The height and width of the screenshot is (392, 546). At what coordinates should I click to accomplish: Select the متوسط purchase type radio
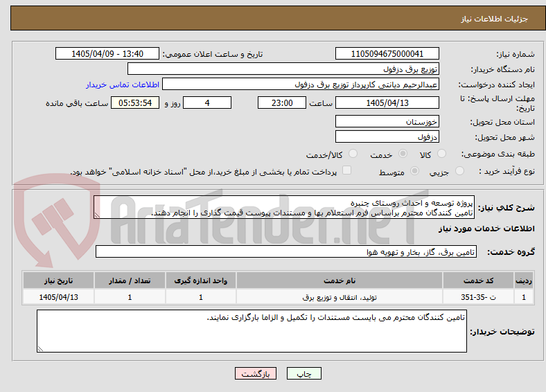(x=414, y=171)
